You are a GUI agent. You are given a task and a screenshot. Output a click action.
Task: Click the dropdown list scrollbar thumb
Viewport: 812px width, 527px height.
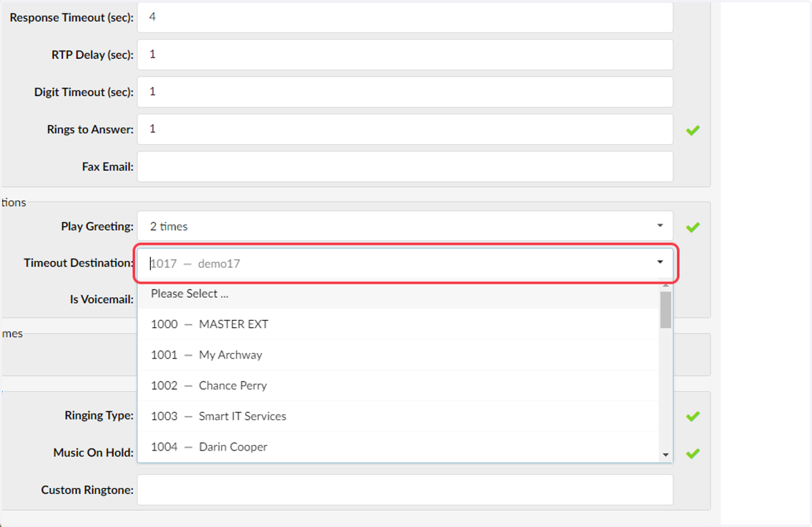(x=666, y=310)
